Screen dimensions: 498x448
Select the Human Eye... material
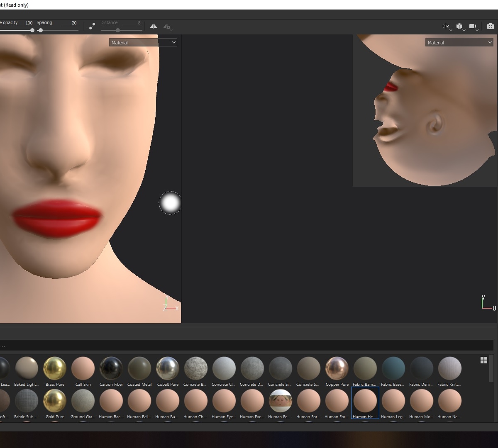224,404
